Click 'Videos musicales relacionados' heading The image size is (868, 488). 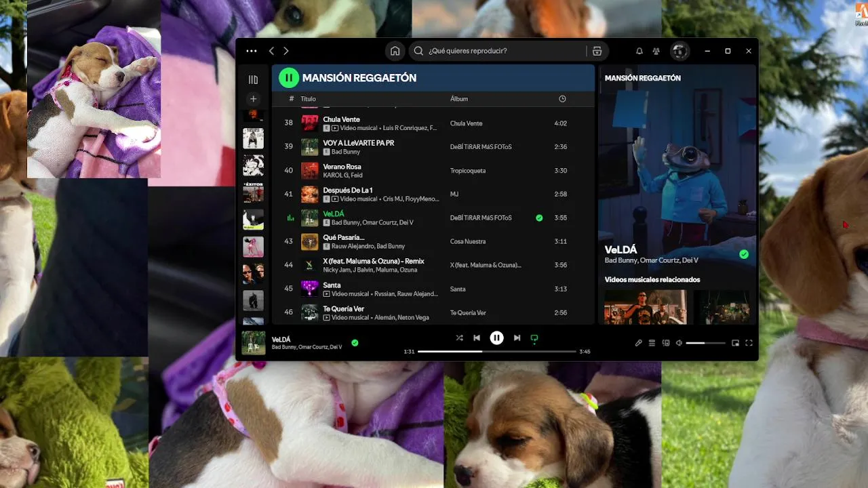[x=652, y=279]
